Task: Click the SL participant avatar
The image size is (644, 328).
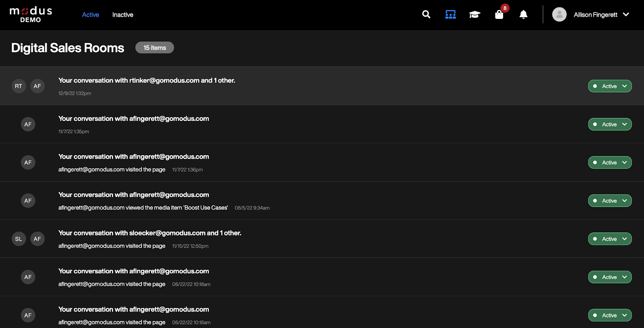Action: click(x=19, y=239)
